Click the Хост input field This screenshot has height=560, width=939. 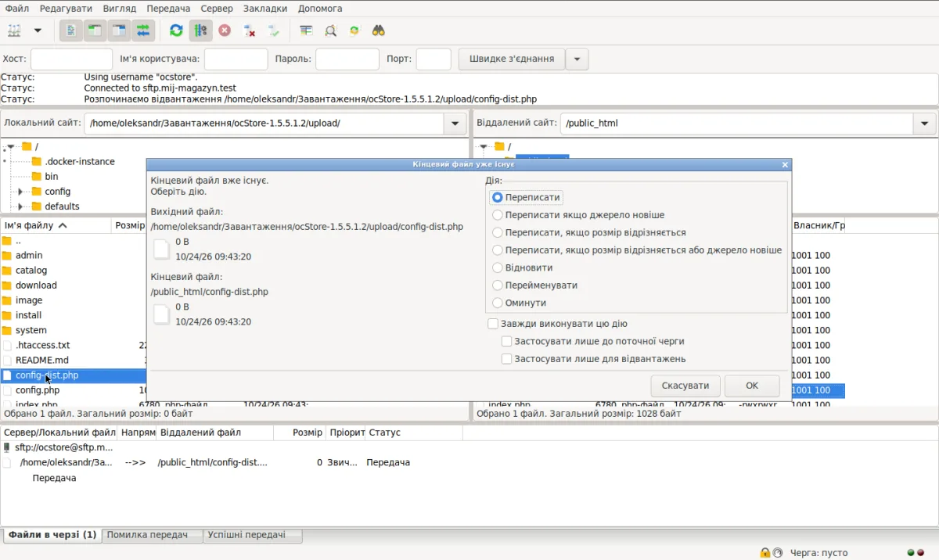(71, 59)
